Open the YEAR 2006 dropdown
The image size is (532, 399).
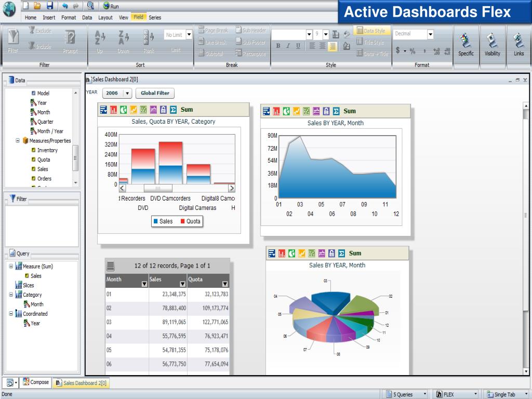[x=127, y=94]
